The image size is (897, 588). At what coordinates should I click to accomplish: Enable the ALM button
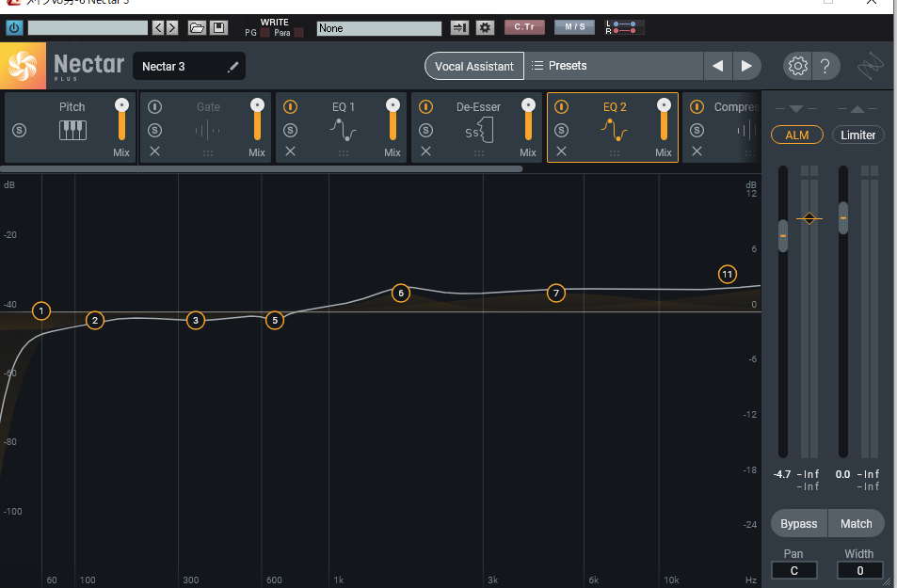(797, 135)
